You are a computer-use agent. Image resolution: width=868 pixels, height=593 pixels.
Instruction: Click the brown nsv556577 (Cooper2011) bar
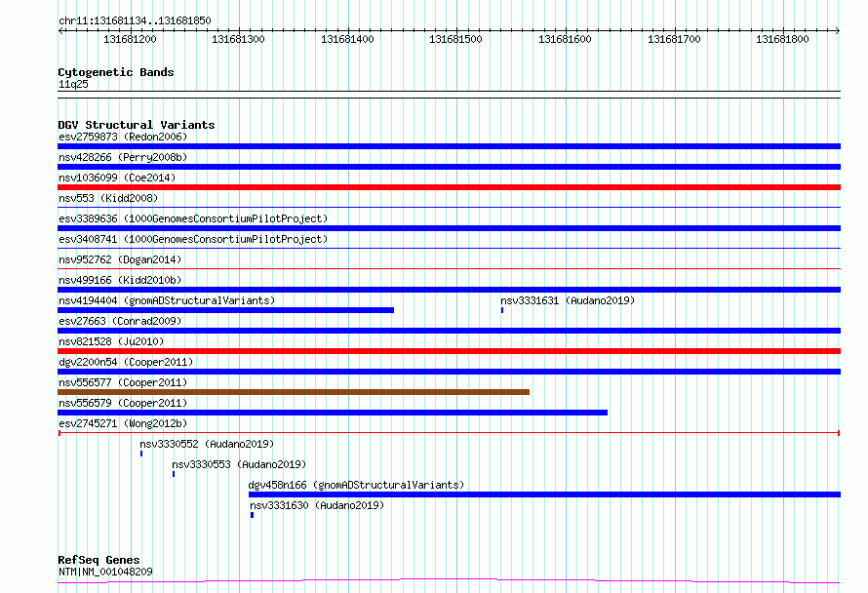click(x=294, y=392)
